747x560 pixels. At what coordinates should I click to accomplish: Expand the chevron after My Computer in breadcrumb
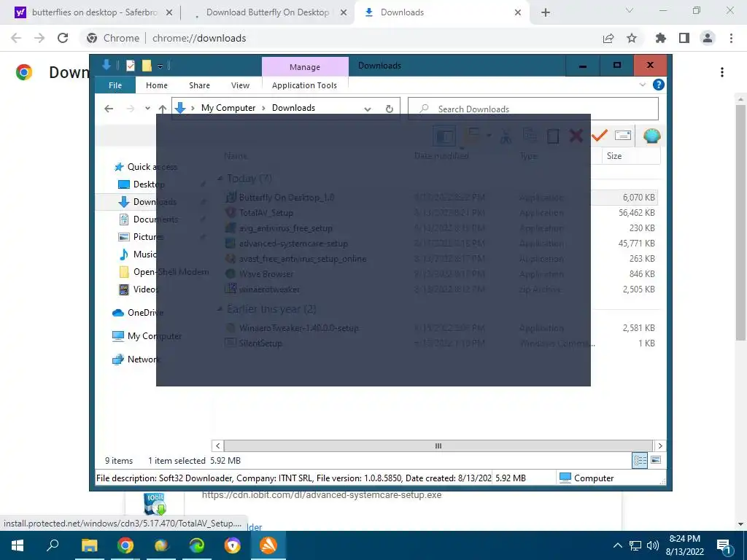point(263,108)
